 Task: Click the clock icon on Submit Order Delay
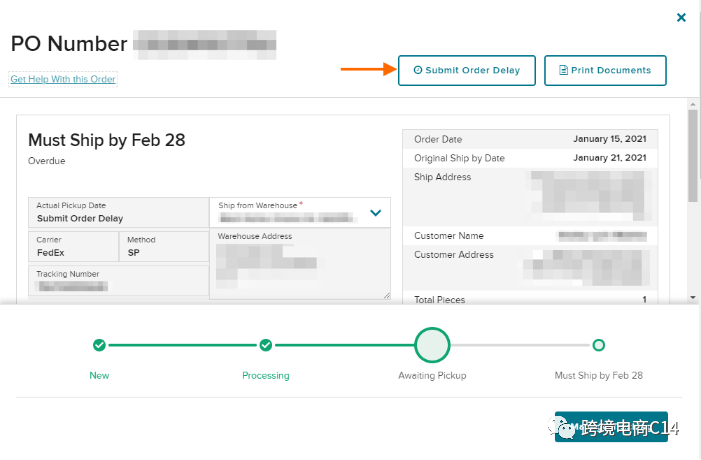(417, 71)
